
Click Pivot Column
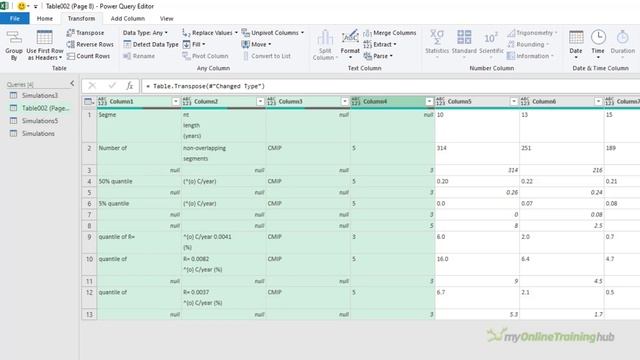[x=205, y=56]
